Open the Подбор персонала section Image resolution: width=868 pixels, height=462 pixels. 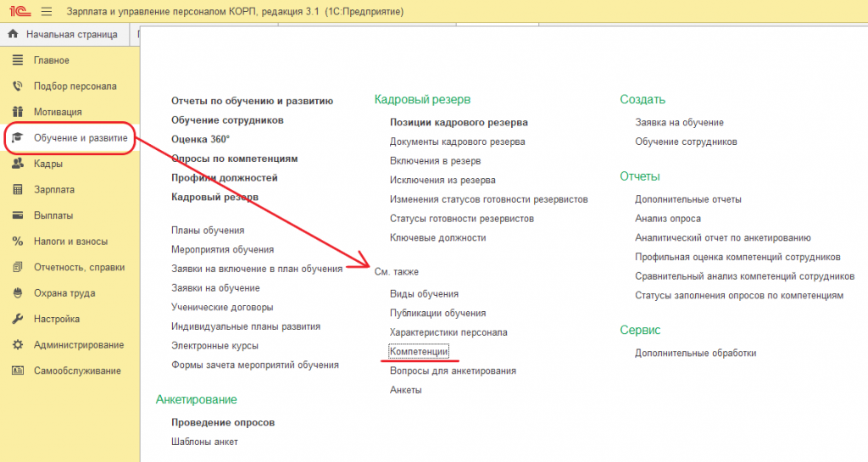click(x=75, y=86)
